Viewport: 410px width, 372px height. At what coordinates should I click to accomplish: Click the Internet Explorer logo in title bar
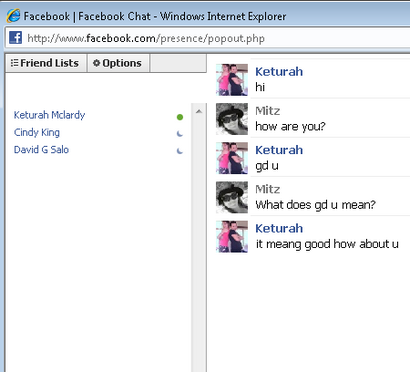(13, 16)
